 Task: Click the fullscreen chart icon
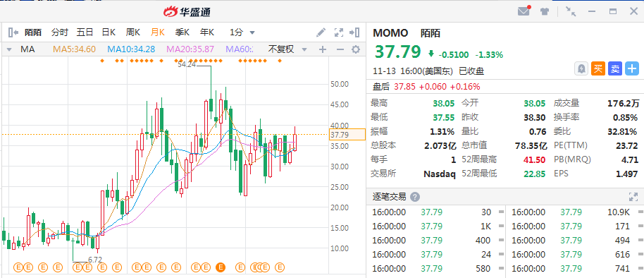pyautogui.click(x=339, y=32)
